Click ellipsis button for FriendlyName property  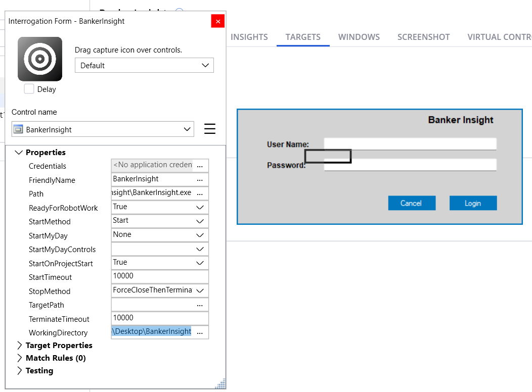[x=200, y=180]
